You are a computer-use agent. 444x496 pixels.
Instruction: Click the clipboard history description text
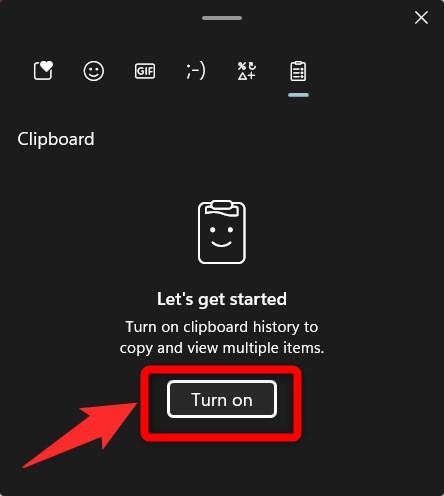pyautogui.click(x=222, y=337)
